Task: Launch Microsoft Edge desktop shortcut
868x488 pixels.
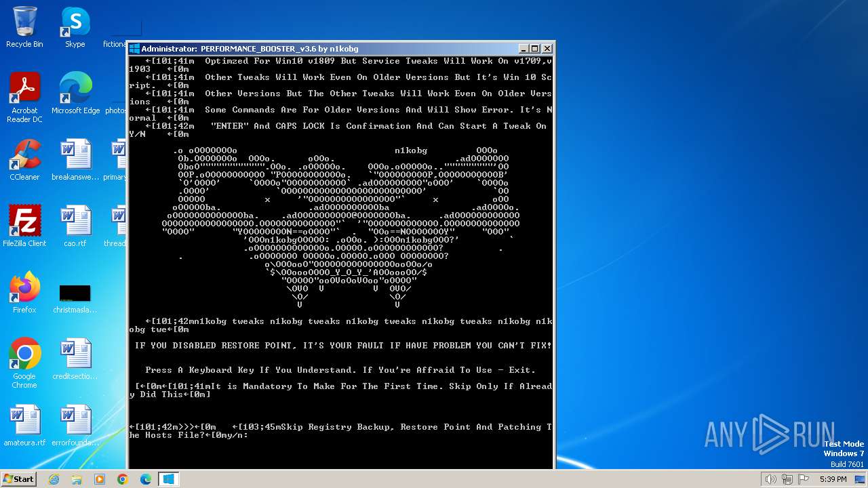Action: pos(75,93)
